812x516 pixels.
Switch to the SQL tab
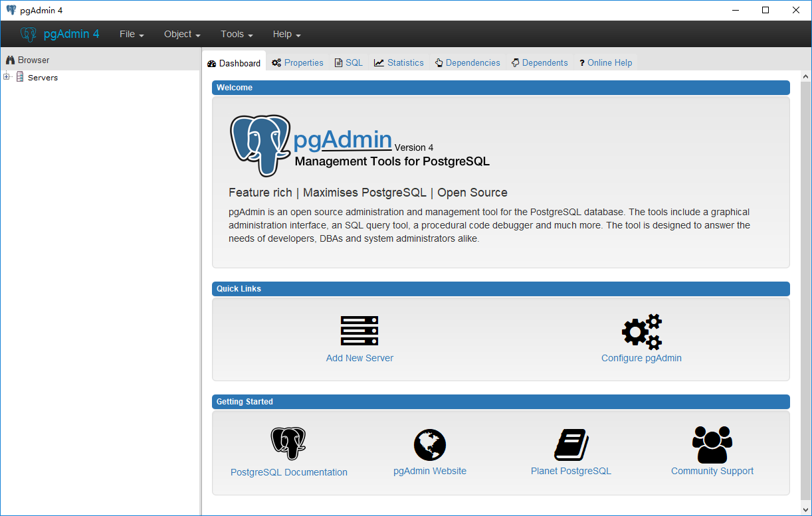[x=349, y=62]
